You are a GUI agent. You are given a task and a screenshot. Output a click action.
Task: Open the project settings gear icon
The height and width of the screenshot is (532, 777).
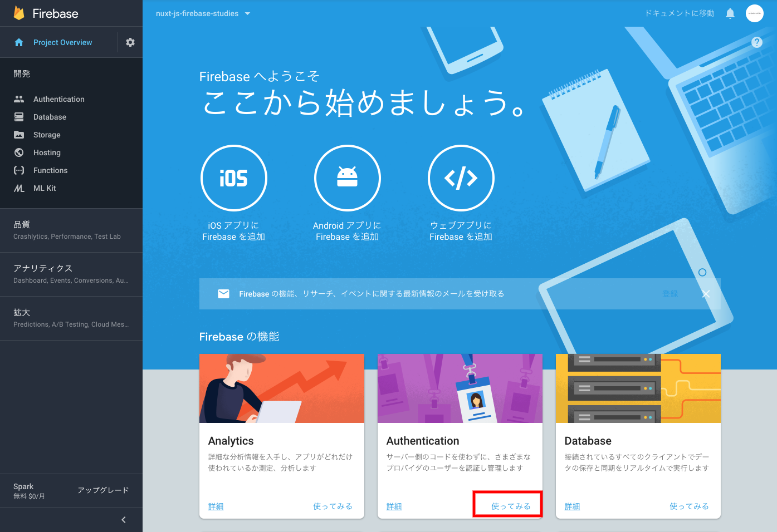130,42
